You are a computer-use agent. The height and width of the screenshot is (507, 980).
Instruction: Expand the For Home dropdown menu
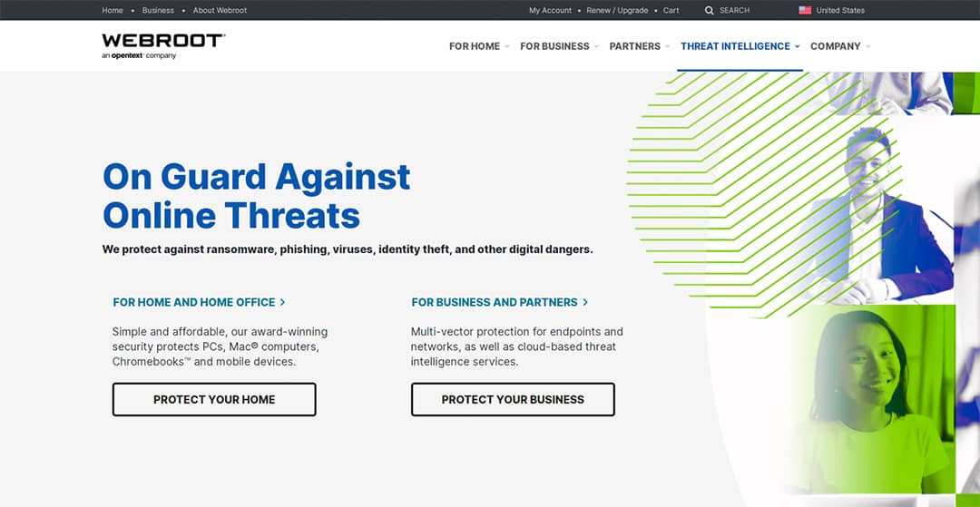coord(479,46)
